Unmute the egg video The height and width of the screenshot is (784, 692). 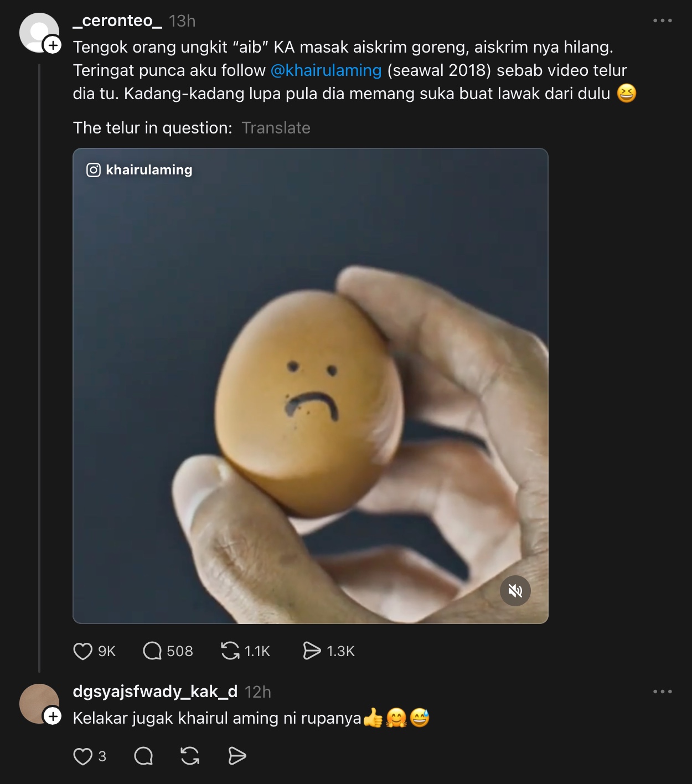515,591
